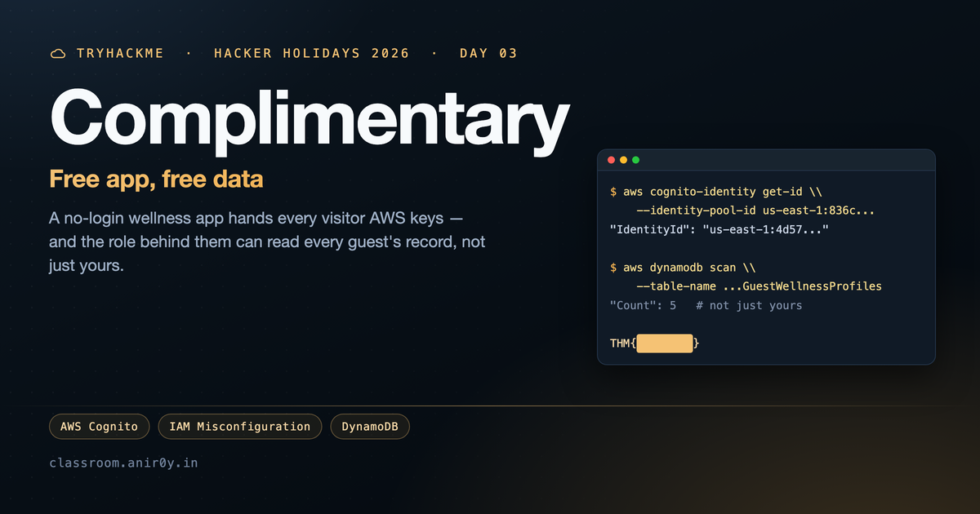Select the DynamoDB tag
Image resolution: width=980 pixels, height=514 pixels.
click(x=369, y=427)
